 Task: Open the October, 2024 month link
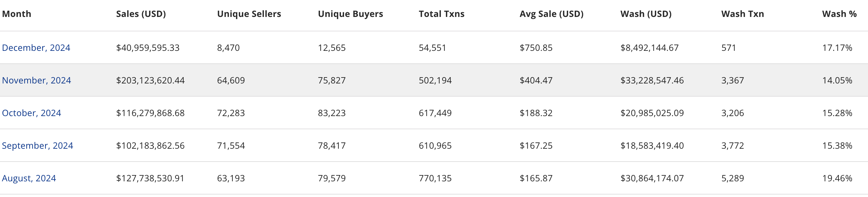(31, 113)
